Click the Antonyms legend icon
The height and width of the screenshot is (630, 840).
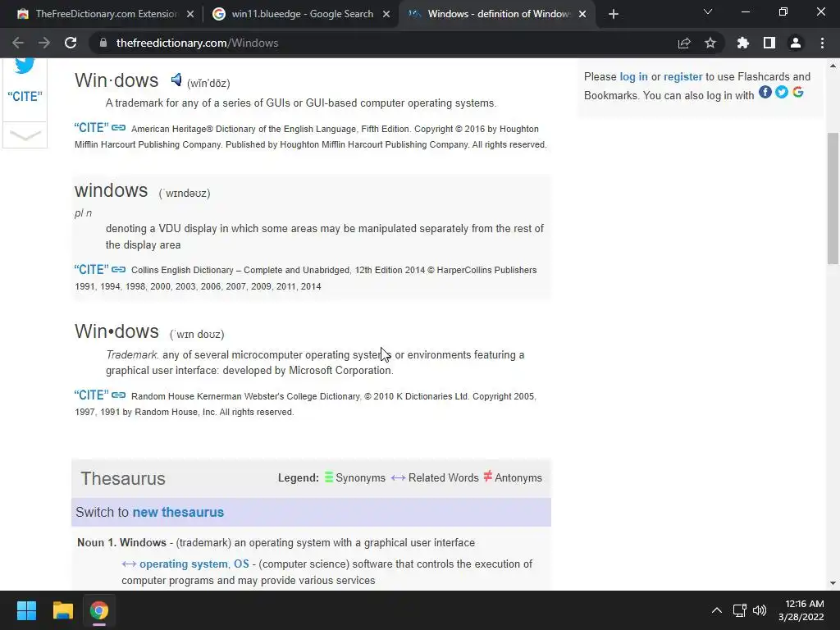(487, 477)
